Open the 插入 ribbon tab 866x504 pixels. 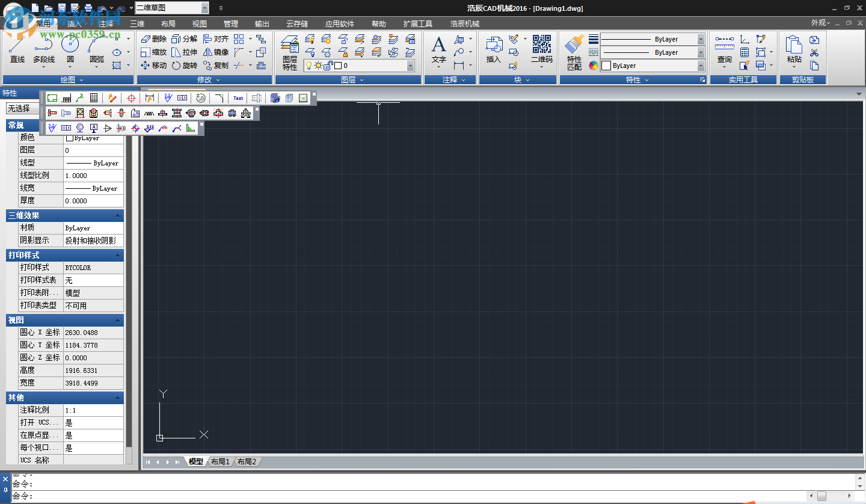(x=75, y=24)
